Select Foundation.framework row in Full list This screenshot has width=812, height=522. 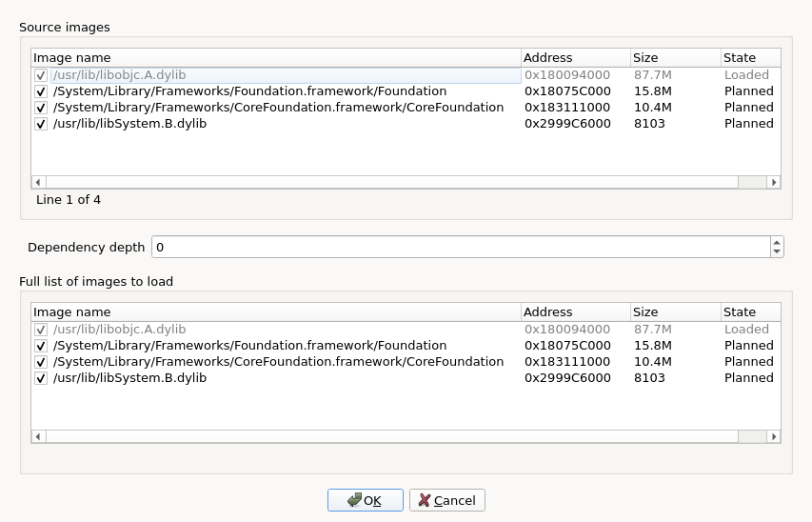pyautogui.click(x=249, y=346)
